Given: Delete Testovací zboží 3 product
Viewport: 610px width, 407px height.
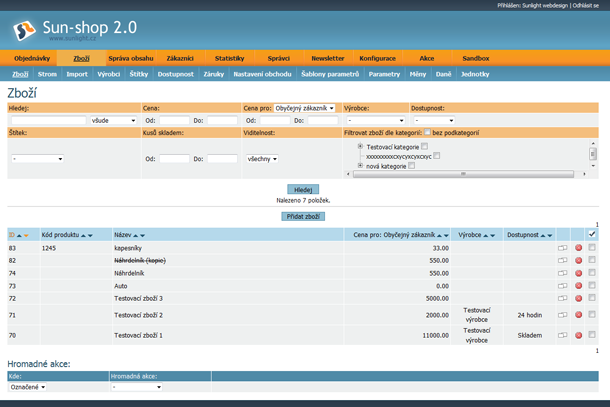Looking at the screenshot, I should click(578, 298).
